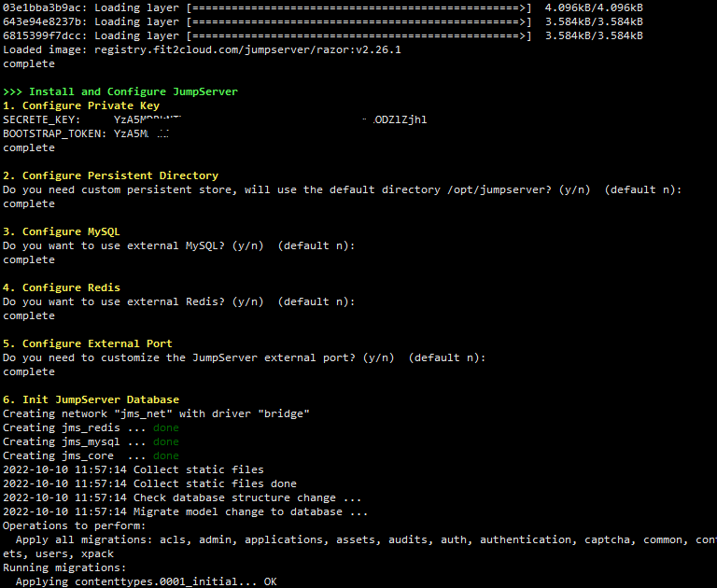Click 'Applying contenttypes.0001_initial... OK' line

pyautogui.click(x=147, y=581)
